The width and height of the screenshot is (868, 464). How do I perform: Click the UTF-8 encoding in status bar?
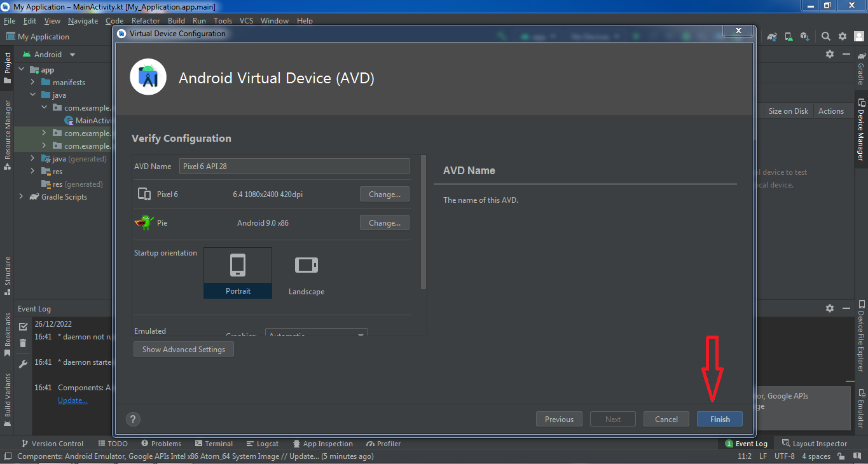click(x=784, y=456)
